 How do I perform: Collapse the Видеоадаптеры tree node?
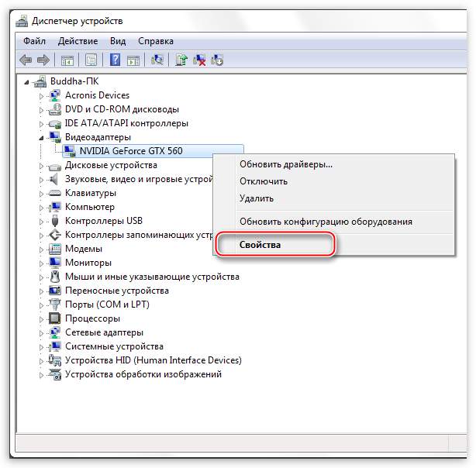tap(43, 137)
